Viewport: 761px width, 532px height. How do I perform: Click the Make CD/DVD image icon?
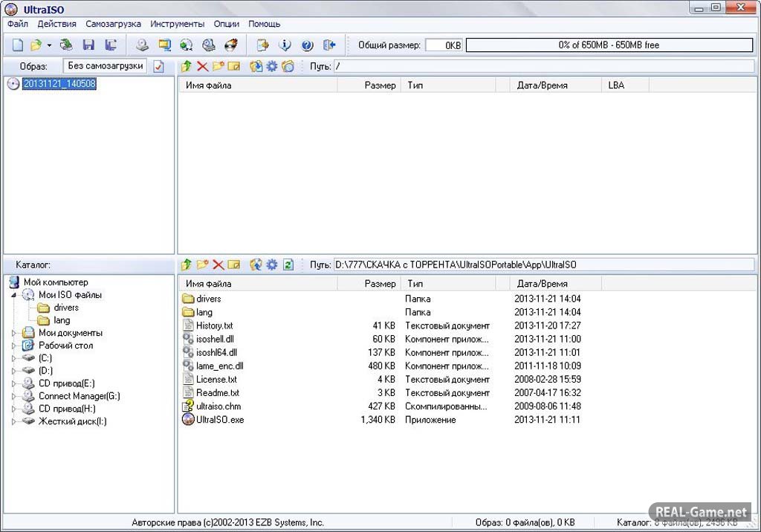(x=142, y=45)
